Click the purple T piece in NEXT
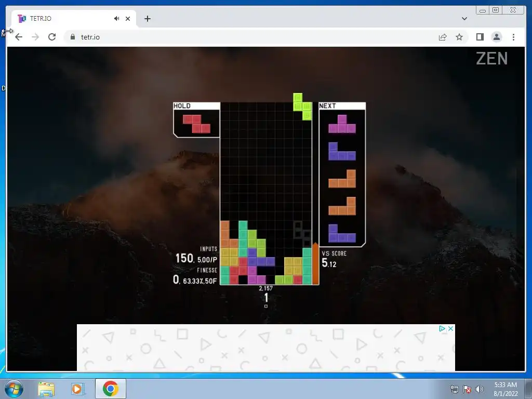 pyautogui.click(x=342, y=124)
